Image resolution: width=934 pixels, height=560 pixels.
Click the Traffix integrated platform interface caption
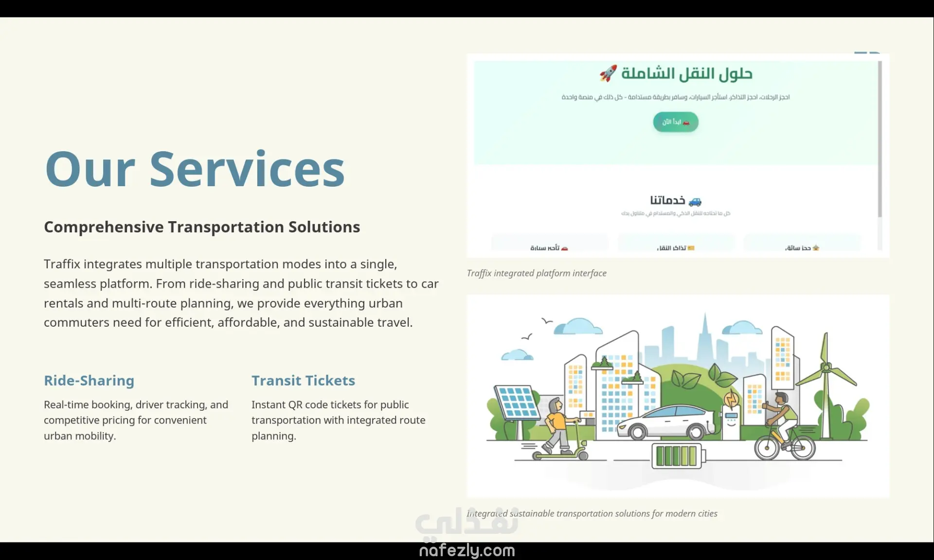pyautogui.click(x=536, y=273)
